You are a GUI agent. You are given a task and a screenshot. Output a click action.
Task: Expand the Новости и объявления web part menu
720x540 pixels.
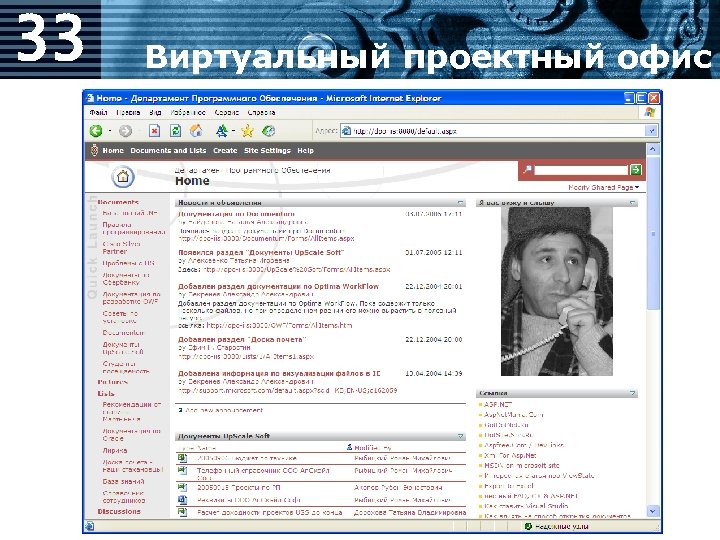(x=461, y=202)
